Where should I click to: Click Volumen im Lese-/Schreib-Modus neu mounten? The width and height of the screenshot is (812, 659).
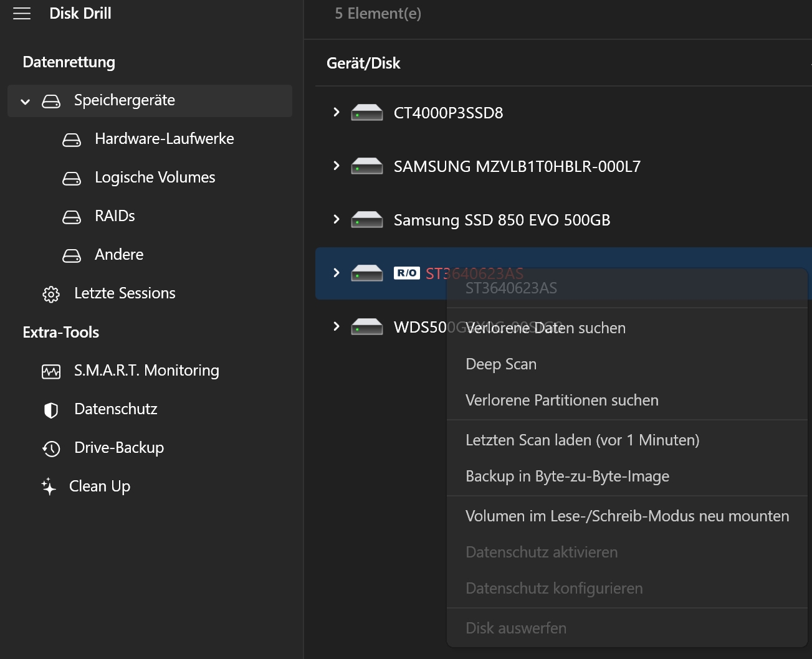pyautogui.click(x=627, y=516)
